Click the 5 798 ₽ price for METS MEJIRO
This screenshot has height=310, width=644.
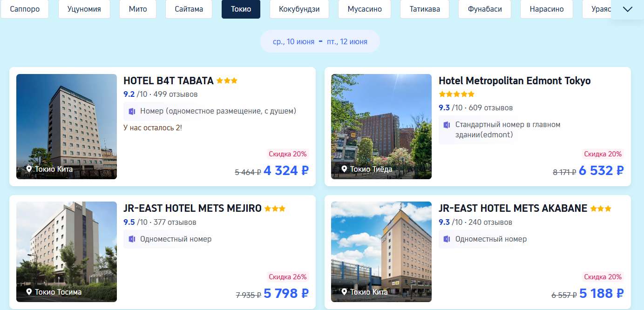(286, 293)
